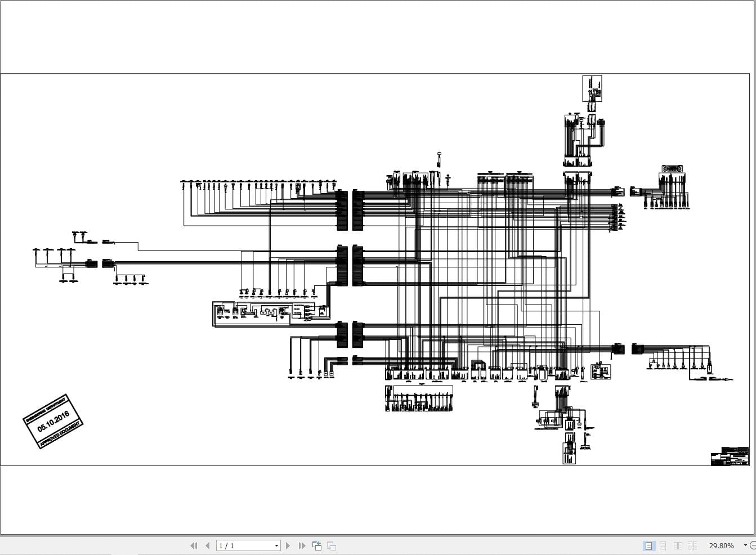Click the previous view icon
This screenshot has height=555, width=756.
[317, 545]
